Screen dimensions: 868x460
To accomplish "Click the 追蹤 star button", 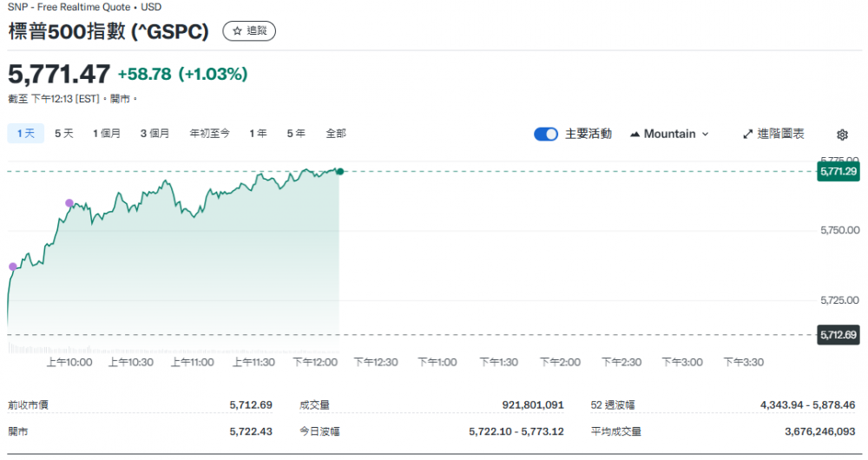I will coord(250,31).
